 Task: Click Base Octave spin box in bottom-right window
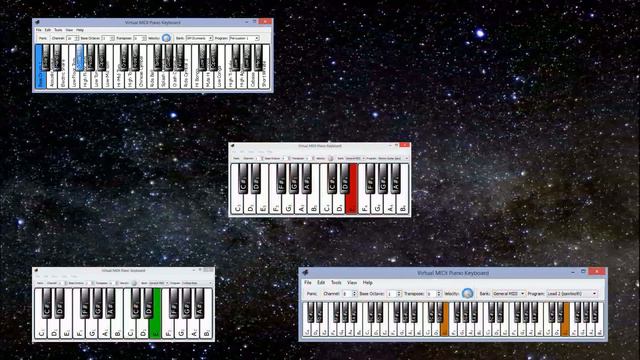(x=394, y=293)
